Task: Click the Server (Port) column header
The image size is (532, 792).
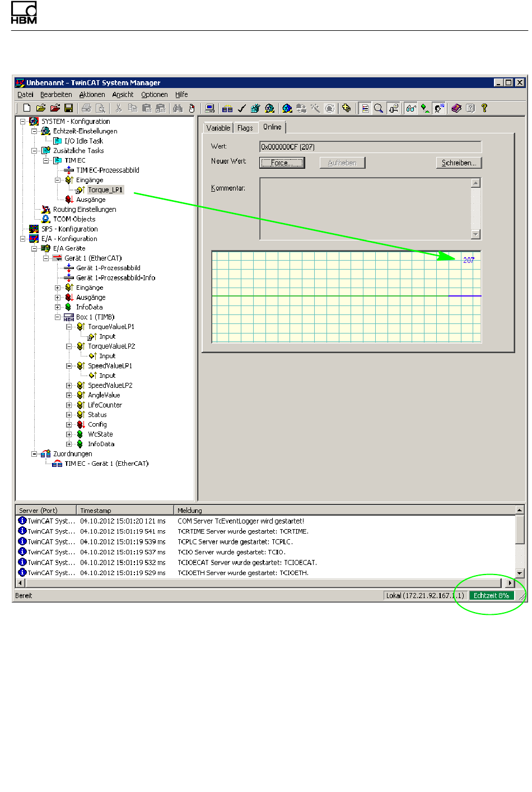Action: [46, 511]
